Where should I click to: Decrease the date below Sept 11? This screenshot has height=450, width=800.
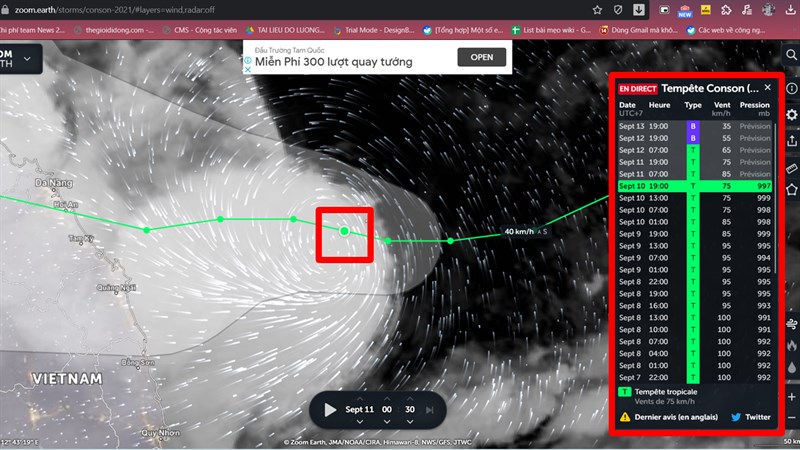(360, 421)
